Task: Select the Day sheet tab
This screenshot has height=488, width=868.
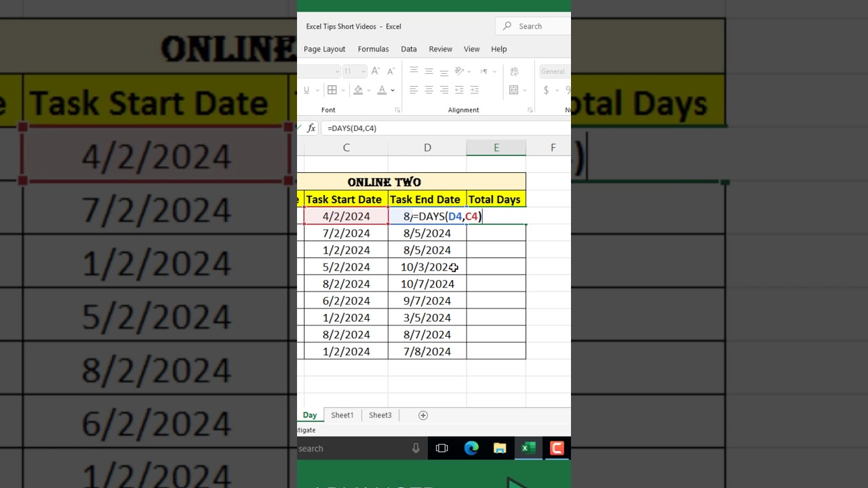Action: [309, 415]
